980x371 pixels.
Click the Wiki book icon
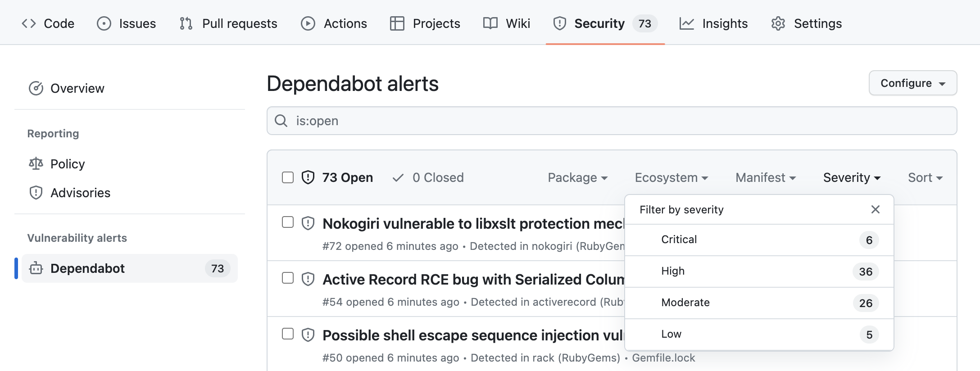[490, 23]
